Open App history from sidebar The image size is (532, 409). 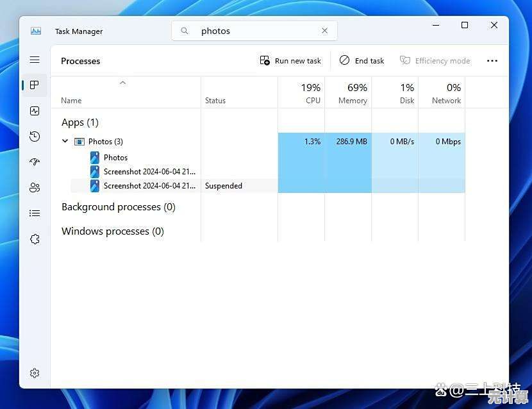tap(35, 137)
